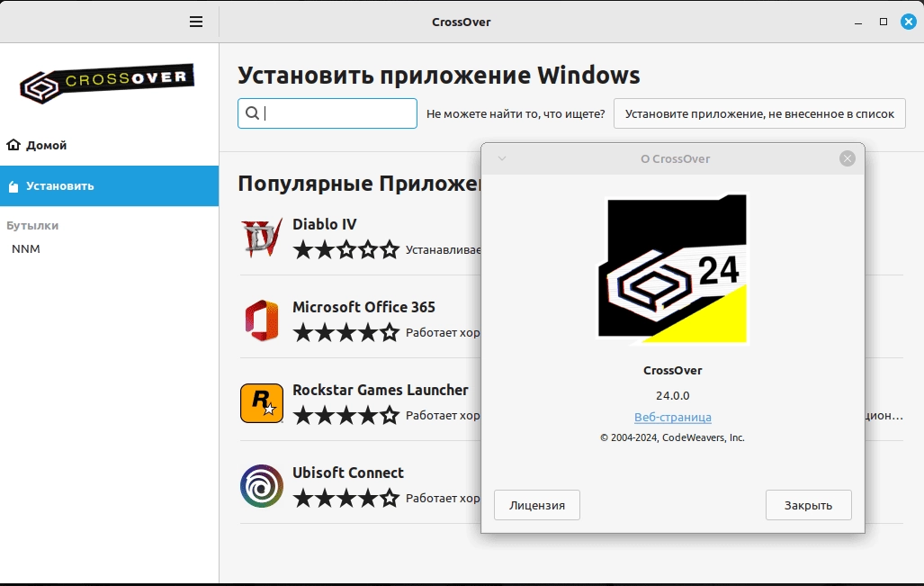Select Установить in the sidebar
This screenshot has height=586, width=924.
tap(109, 185)
